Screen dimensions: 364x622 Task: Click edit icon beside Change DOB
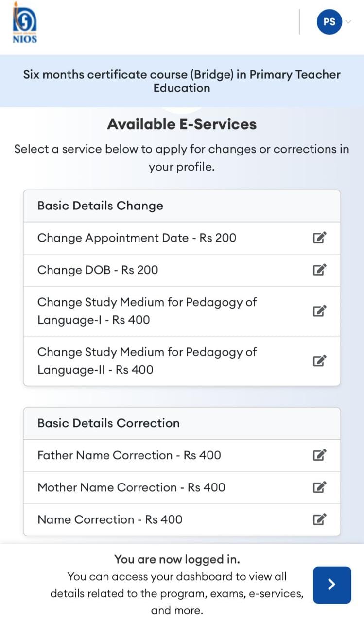pyautogui.click(x=319, y=270)
